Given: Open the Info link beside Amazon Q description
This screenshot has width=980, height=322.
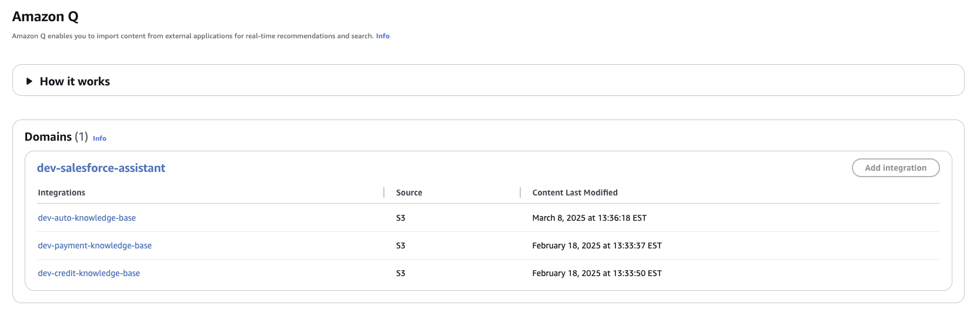Looking at the screenshot, I should pyautogui.click(x=383, y=36).
